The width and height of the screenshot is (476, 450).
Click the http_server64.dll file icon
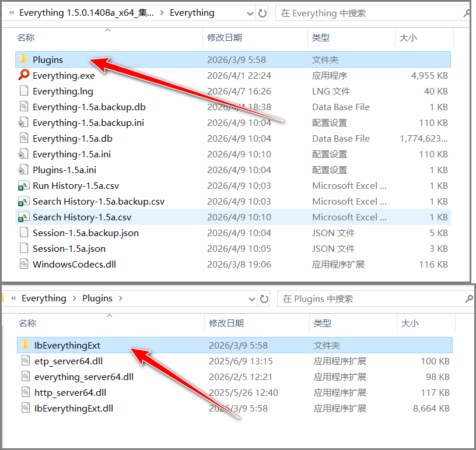click(x=26, y=392)
